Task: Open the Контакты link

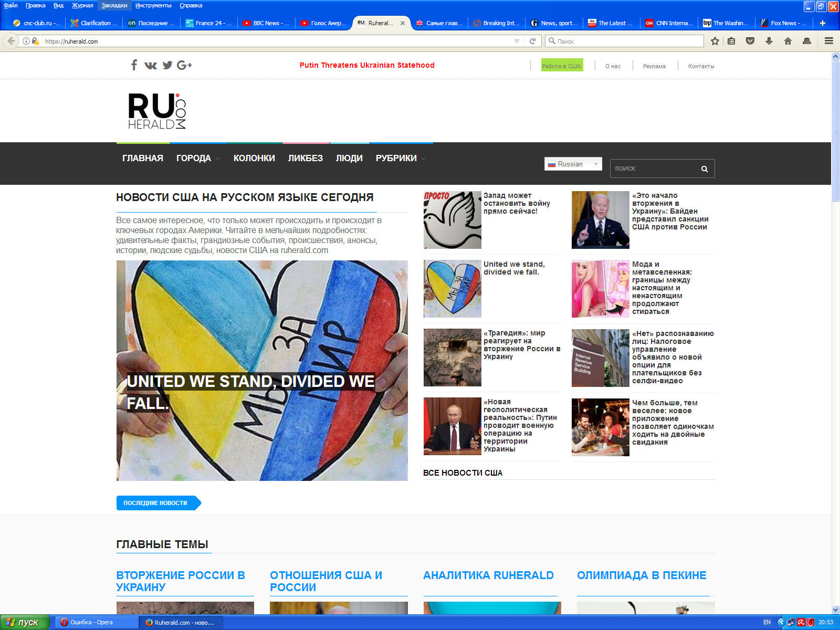Action: [x=701, y=66]
